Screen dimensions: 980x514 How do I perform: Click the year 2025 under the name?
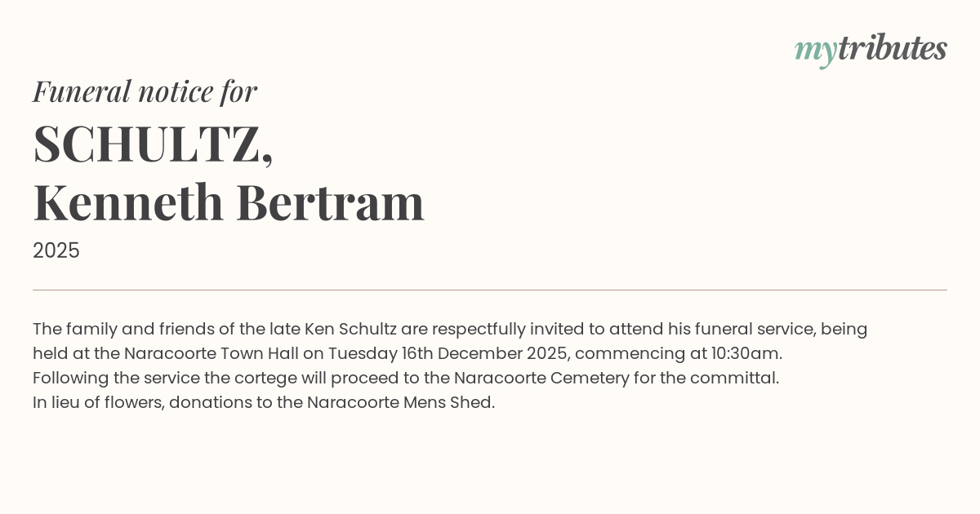click(56, 250)
